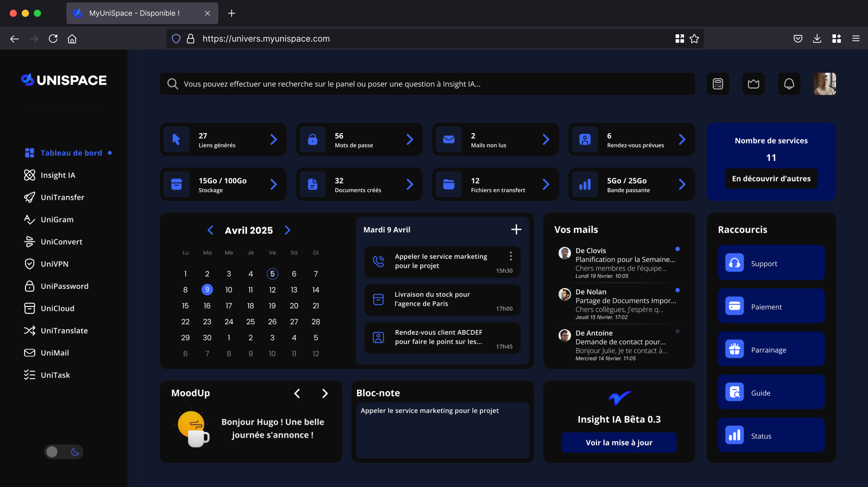The image size is (868, 487).
Task: Expand the Bande passante card arrow
Action: click(682, 184)
